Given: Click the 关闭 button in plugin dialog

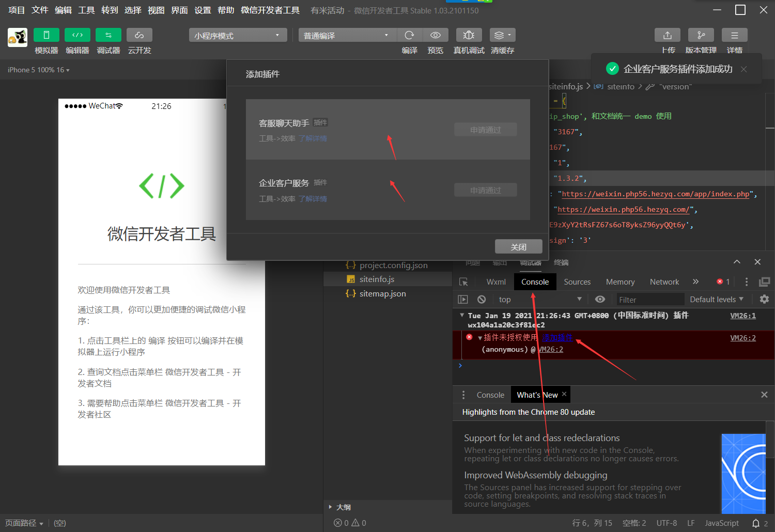Looking at the screenshot, I should point(519,247).
